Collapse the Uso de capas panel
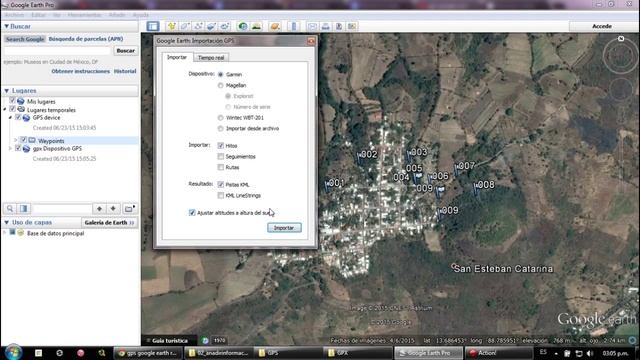The height and width of the screenshot is (360, 640). (x=7, y=222)
